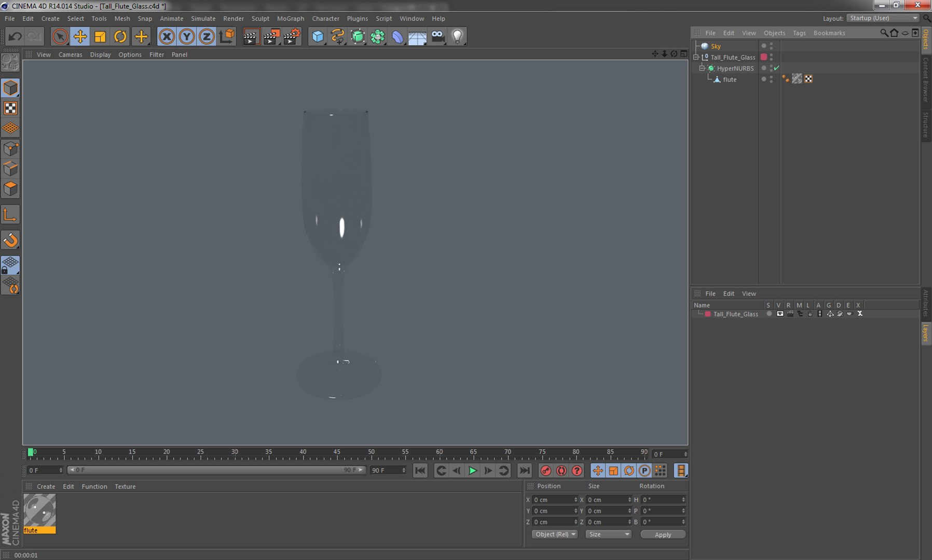The height and width of the screenshot is (560, 932).
Task: Switch to Model mode
Action: pyautogui.click(x=10, y=88)
